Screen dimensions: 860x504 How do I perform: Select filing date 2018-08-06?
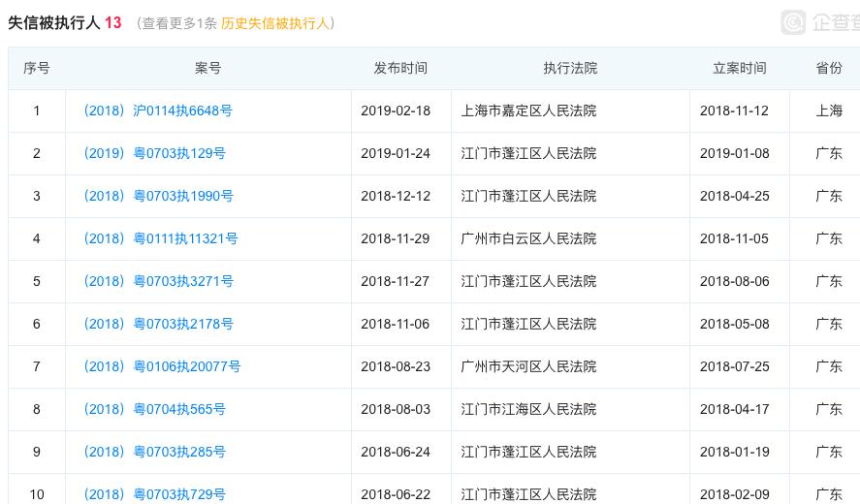(x=734, y=281)
